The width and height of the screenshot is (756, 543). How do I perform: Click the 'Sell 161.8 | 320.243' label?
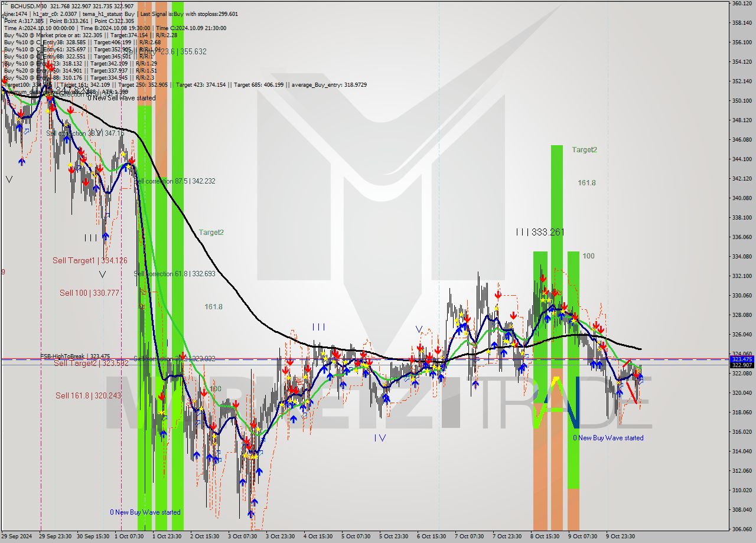88,395
